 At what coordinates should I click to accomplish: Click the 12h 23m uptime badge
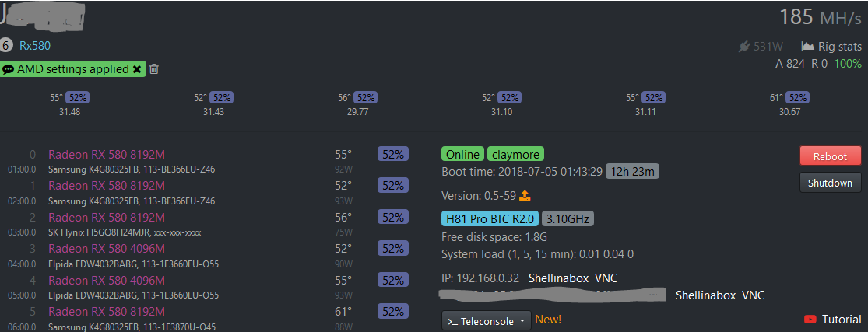tap(632, 171)
